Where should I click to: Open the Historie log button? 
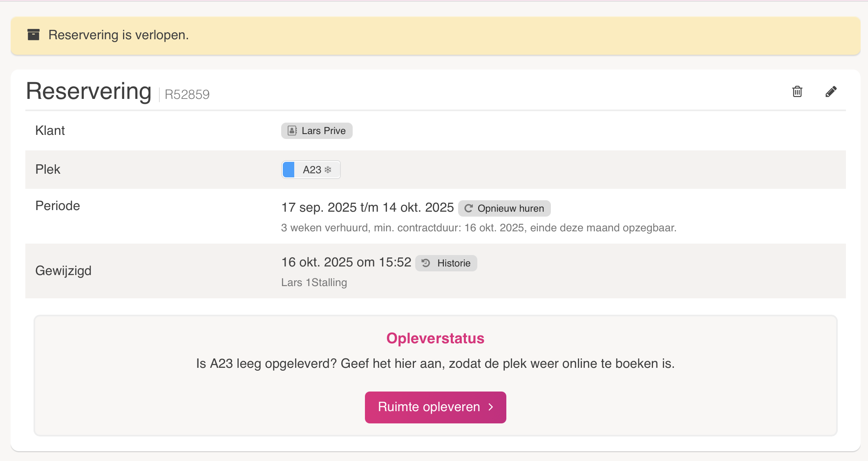tap(453, 263)
